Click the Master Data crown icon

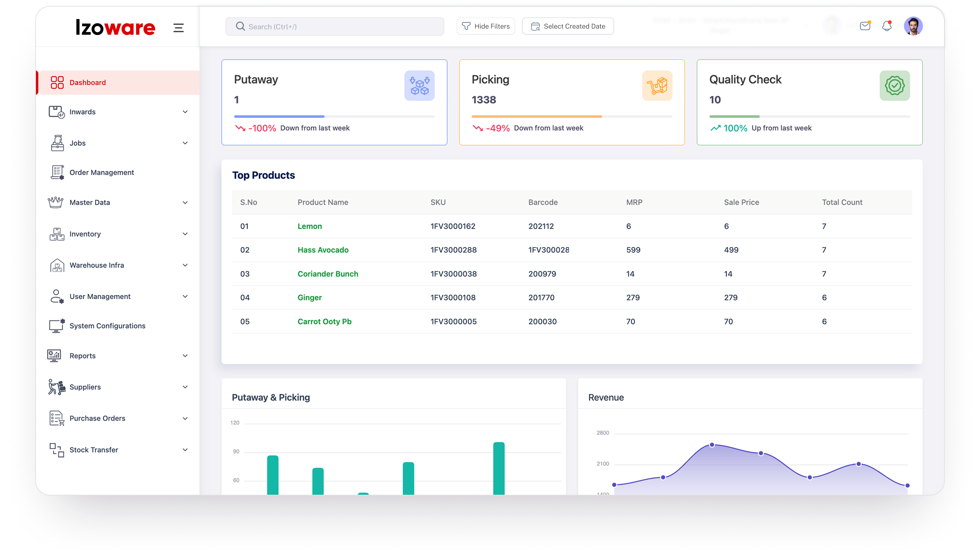pos(55,202)
